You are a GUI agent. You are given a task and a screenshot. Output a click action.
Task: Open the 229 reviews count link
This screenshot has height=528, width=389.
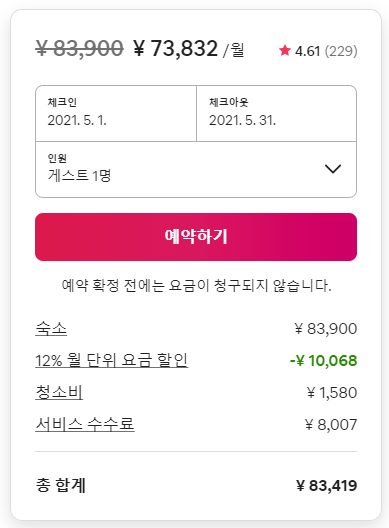coord(341,51)
